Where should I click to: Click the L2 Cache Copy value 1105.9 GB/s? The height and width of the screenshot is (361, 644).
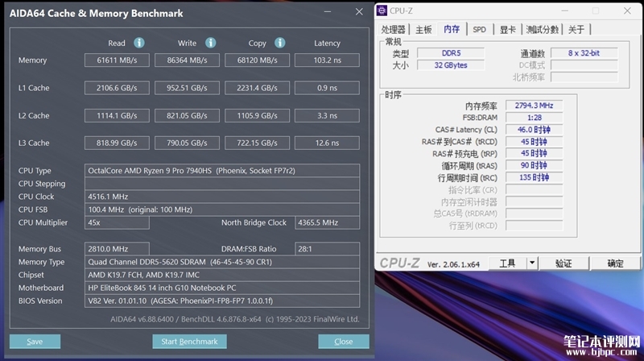(x=257, y=115)
